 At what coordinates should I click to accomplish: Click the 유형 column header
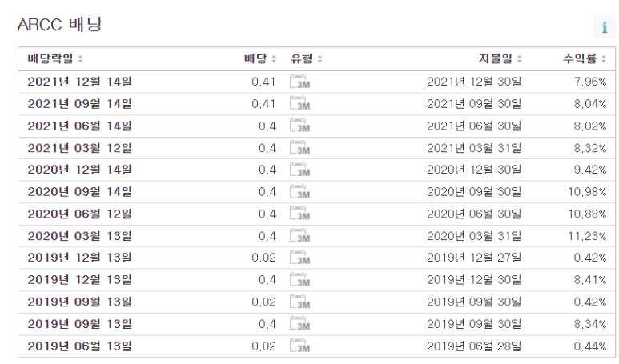[x=301, y=58]
